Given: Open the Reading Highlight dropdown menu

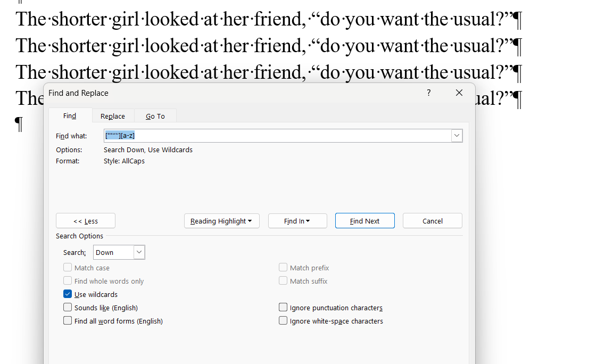Looking at the screenshot, I should [x=221, y=221].
